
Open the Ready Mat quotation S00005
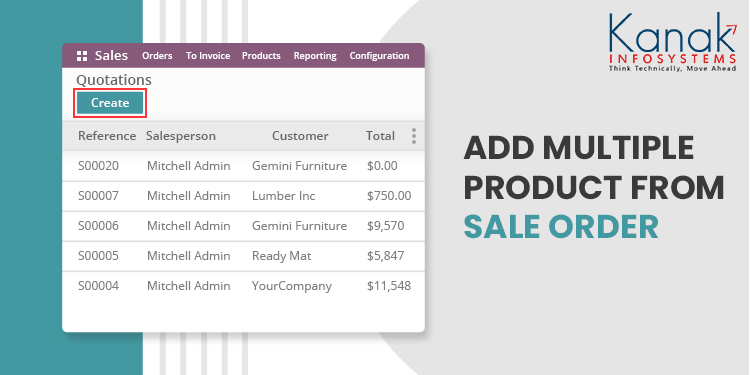click(x=243, y=256)
